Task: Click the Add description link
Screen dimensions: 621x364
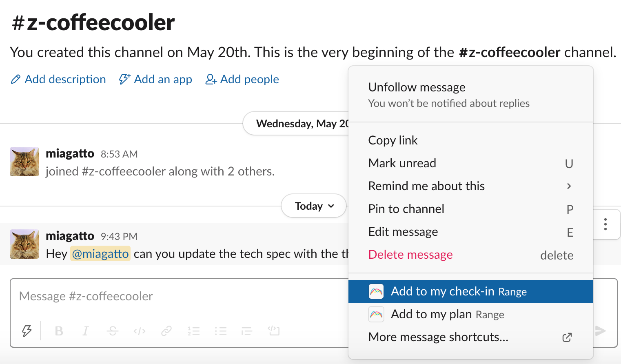Action: (58, 79)
